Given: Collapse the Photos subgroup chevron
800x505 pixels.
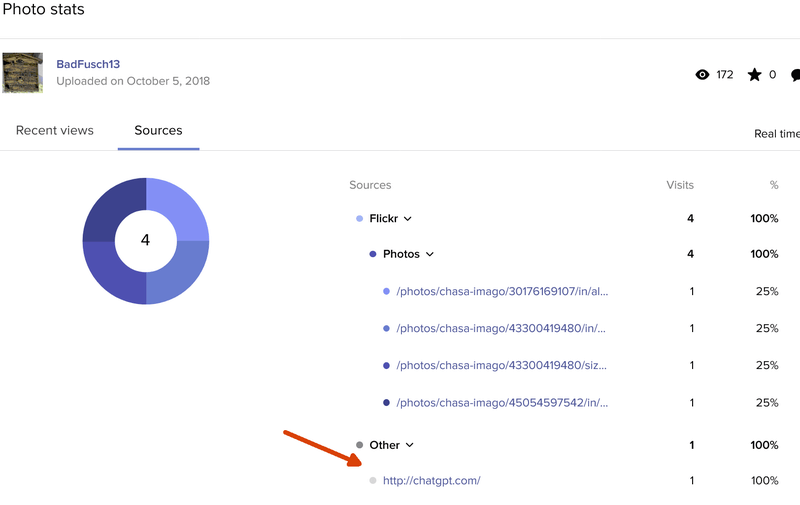Looking at the screenshot, I should tap(430, 255).
